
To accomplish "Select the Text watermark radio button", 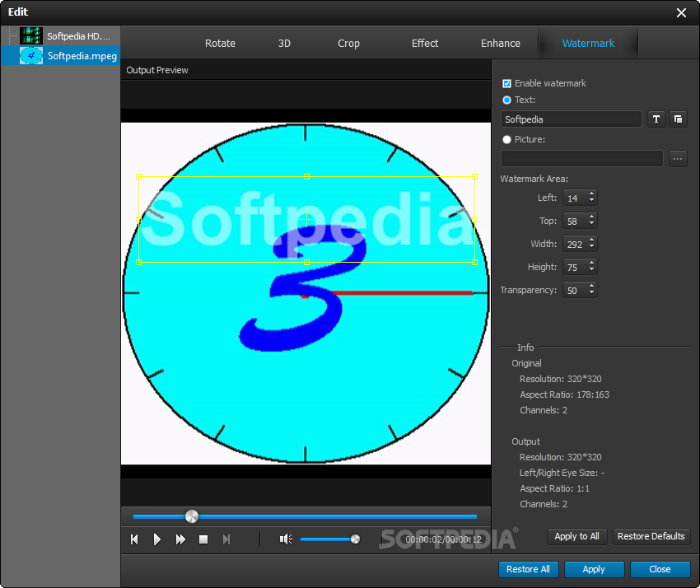I will (x=506, y=100).
